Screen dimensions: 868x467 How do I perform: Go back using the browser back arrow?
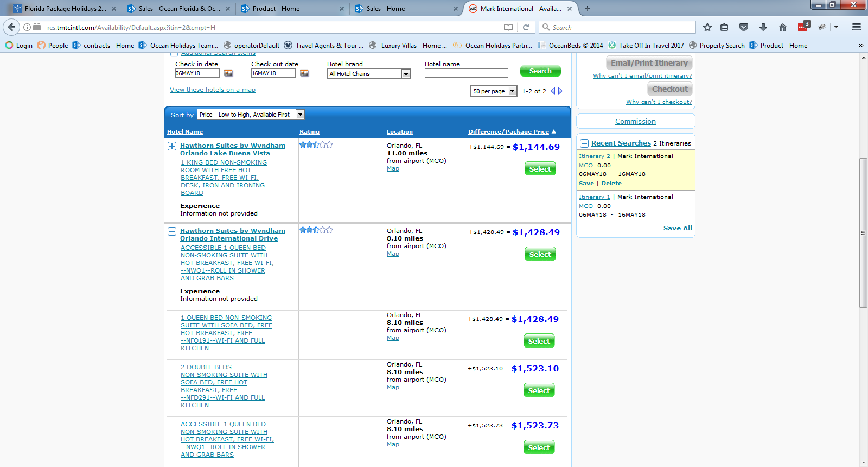pos(11,27)
